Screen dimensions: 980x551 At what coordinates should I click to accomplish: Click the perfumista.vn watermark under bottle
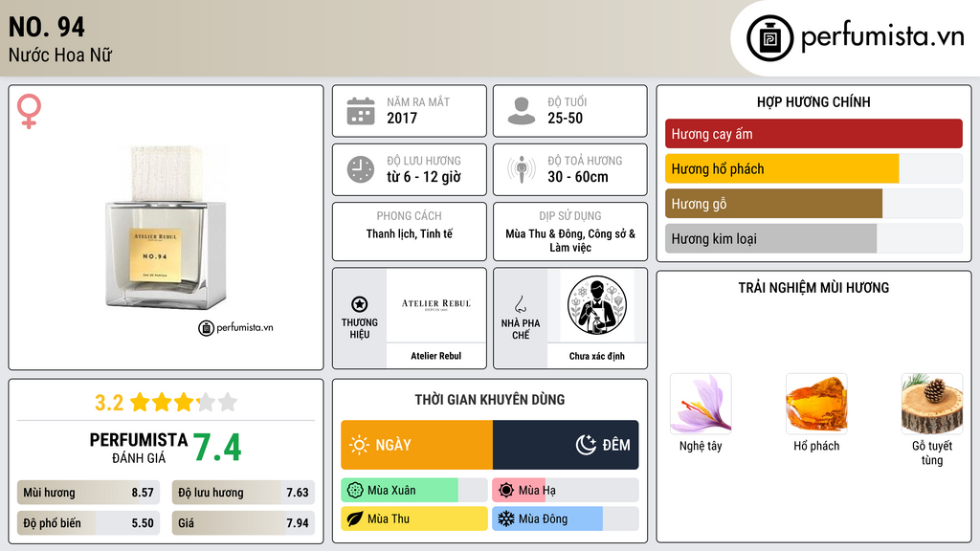[x=235, y=327]
